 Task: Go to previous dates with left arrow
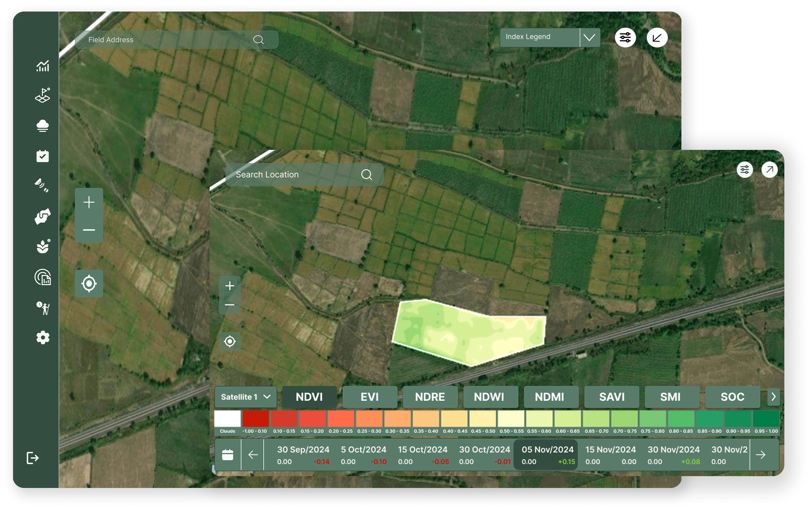[x=253, y=455]
